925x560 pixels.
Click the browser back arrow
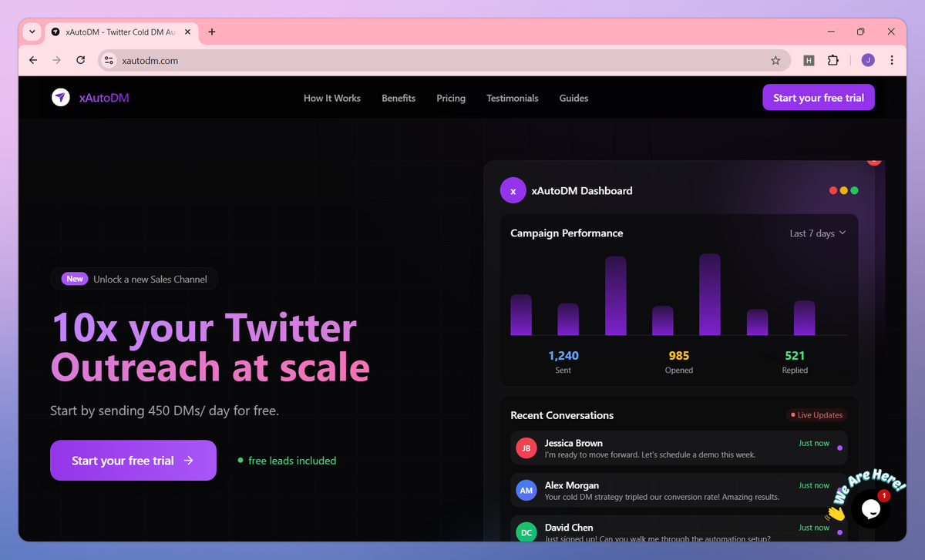[x=32, y=59]
